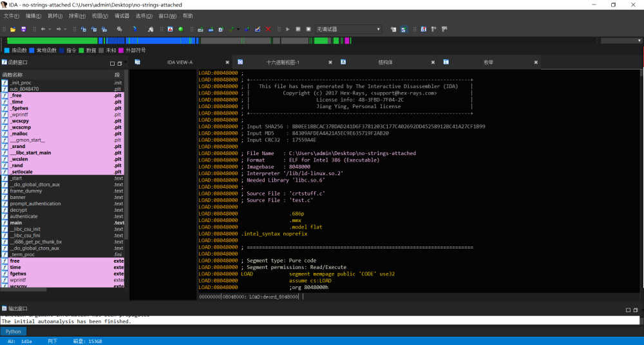
Task: Click the pause process toolbar button
Action: [x=298, y=29]
